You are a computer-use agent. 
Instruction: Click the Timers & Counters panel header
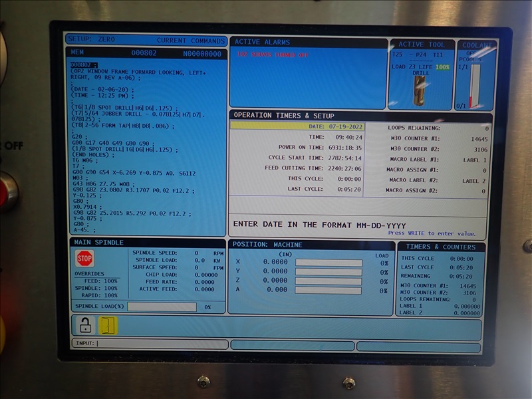442,247
